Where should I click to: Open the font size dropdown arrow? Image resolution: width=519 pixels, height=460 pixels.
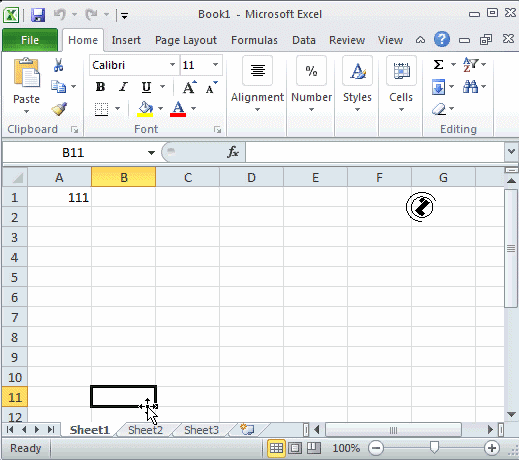[215, 65]
